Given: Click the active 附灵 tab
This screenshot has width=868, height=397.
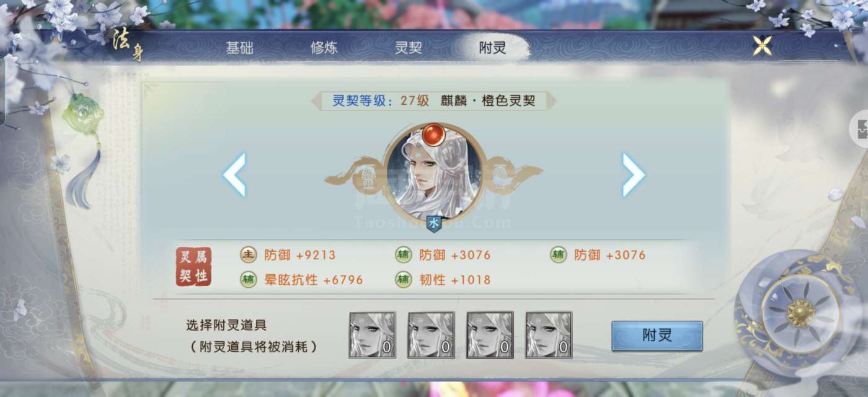Looking at the screenshot, I should pos(492,48).
